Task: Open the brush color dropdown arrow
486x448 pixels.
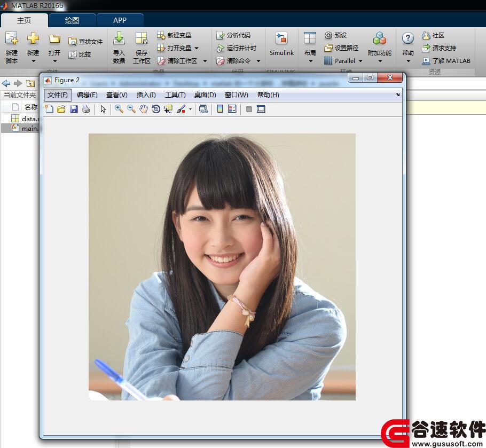Action: [x=190, y=109]
